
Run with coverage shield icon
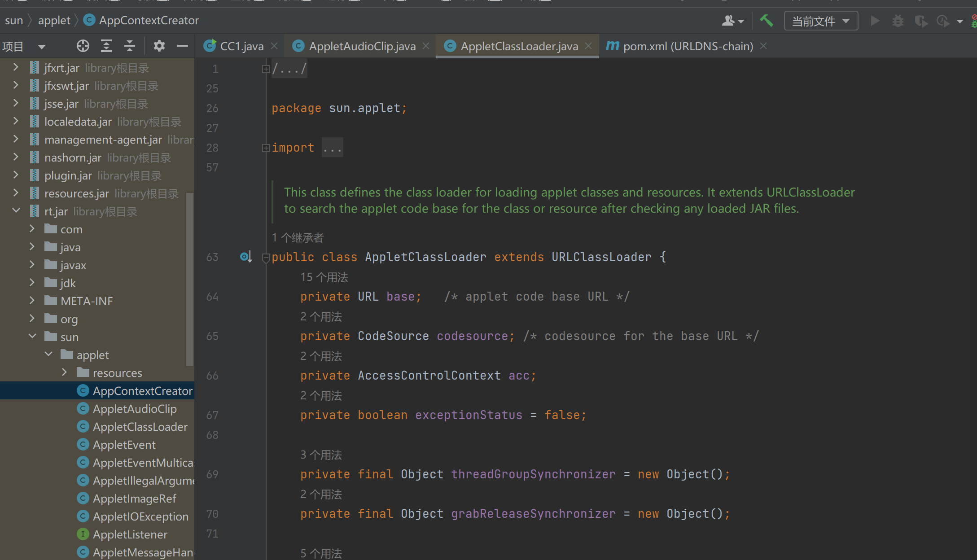[x=920, y=21]
